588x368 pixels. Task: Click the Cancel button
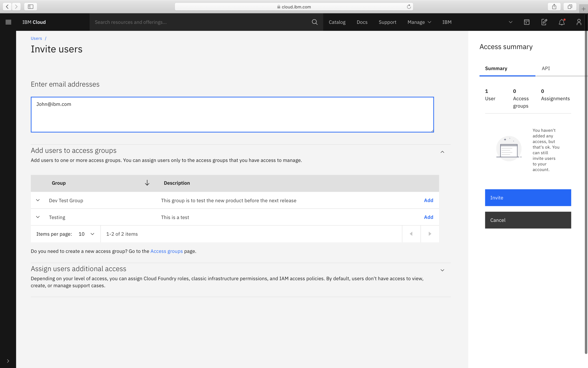(x=528, y=220)
